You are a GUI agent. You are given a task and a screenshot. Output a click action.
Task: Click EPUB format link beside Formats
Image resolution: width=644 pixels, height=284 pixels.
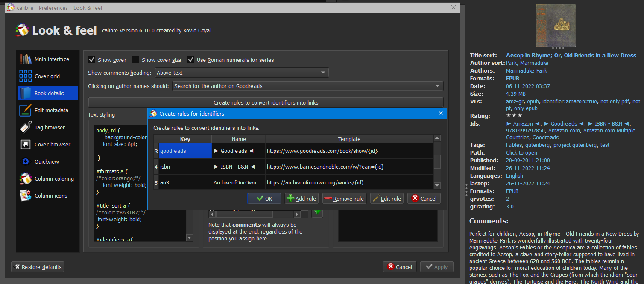tap(512, 78)
